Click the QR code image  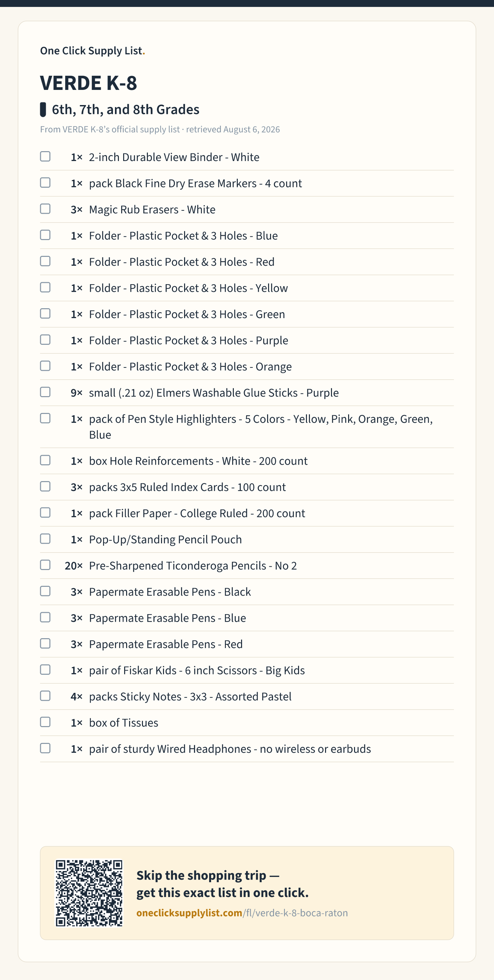tap(89, 893)
